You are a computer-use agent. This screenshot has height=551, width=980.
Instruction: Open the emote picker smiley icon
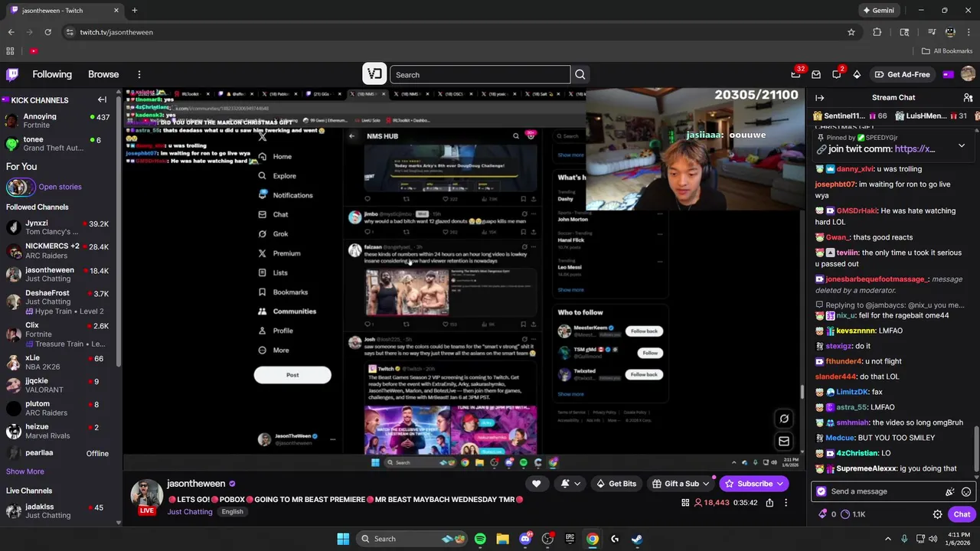[966, 491]
